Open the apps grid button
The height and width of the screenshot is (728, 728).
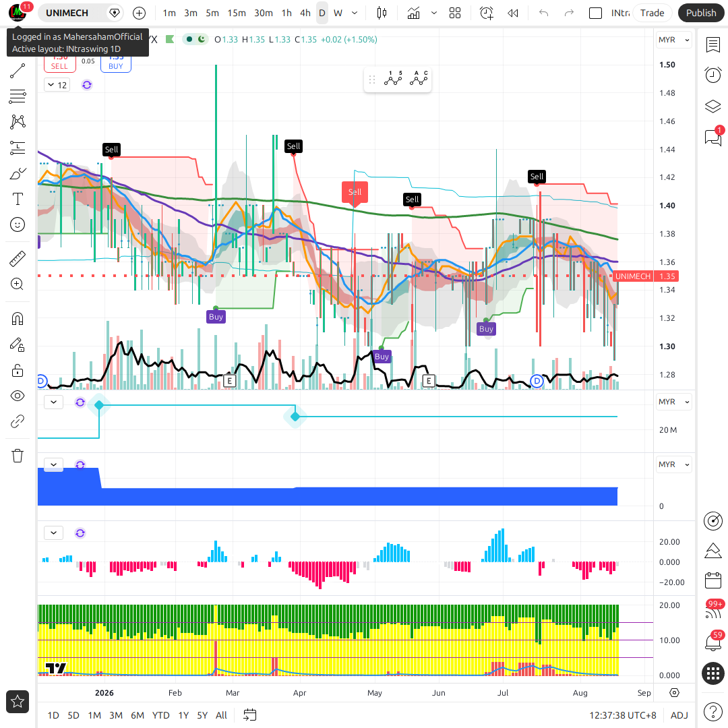tap(712, 673)
